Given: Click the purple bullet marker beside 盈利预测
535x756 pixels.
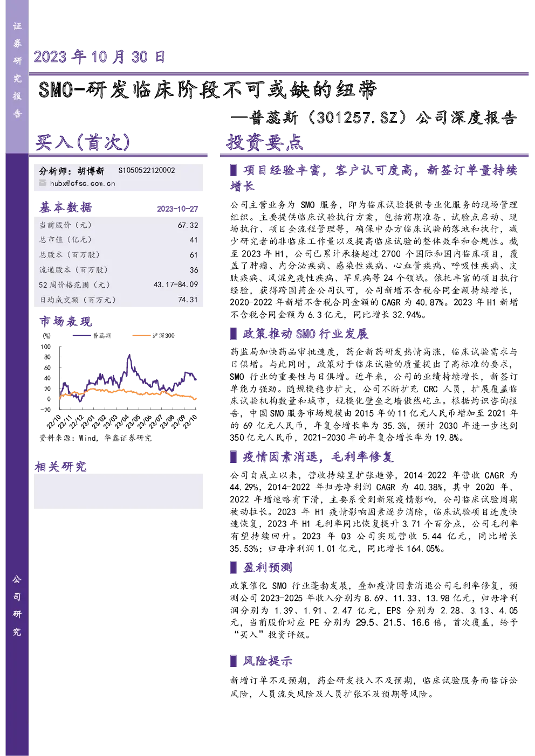Looking at the screenshot, I should coord(234,567).
